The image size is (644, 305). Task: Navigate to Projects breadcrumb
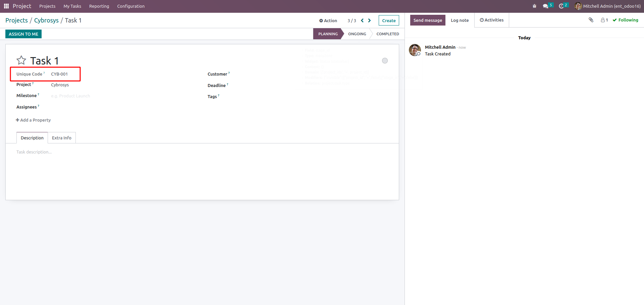(x=16, y=20)
